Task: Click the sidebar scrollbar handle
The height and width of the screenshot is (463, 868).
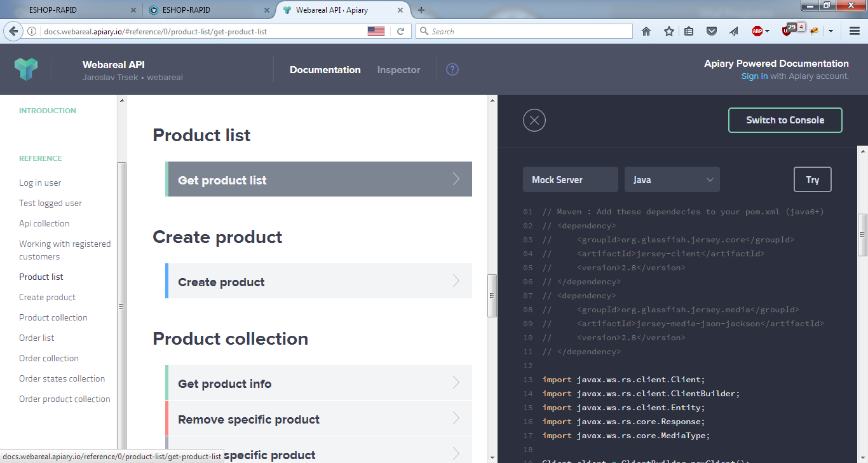Action: [x=121, y=307]
